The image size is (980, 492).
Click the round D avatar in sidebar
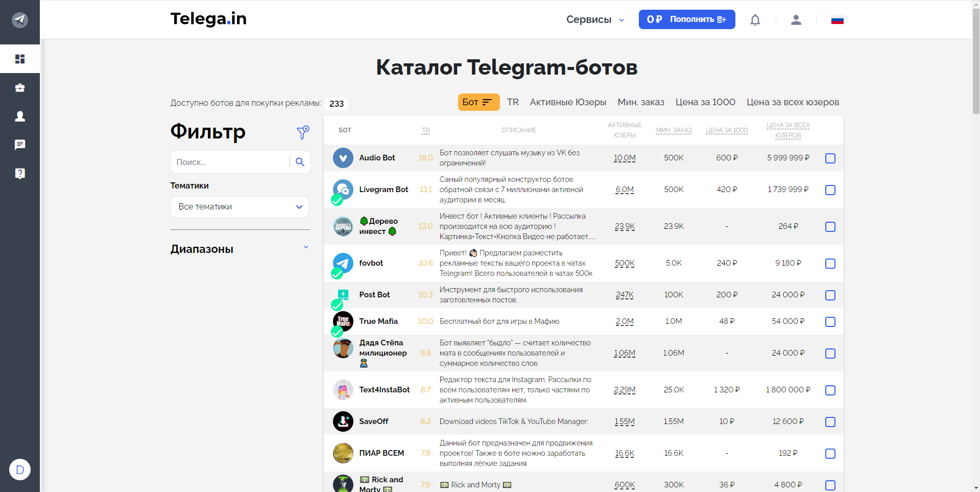point(20,470)
